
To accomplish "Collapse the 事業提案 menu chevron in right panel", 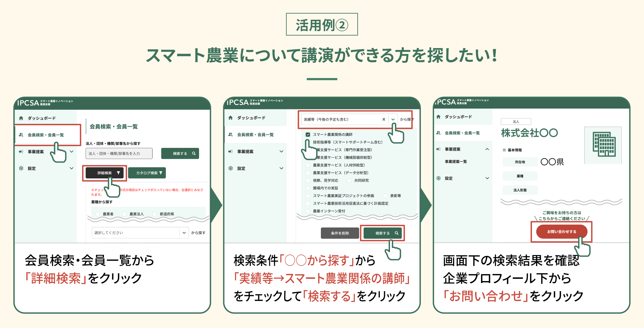I will pyautogui.click(x=487, y=149).
